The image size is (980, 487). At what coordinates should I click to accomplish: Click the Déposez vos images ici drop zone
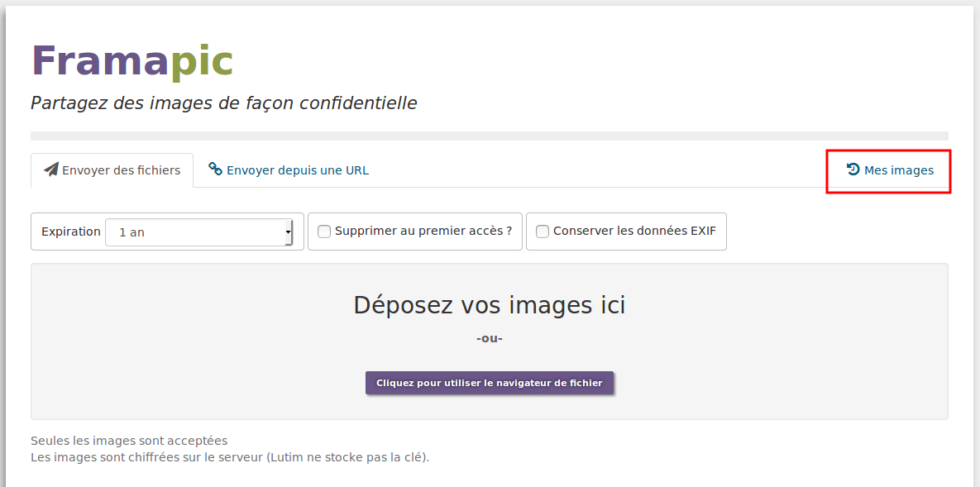[490, 341]
